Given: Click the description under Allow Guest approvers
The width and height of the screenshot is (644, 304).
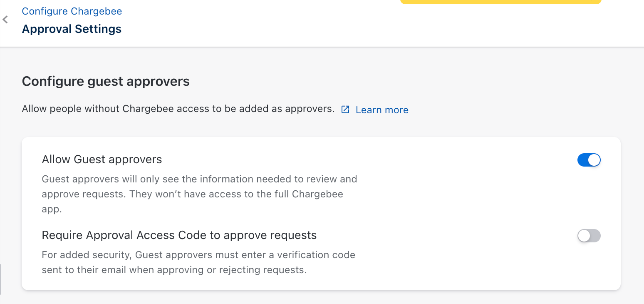Looking at the screenshot, I should click(x=199, y=194).
